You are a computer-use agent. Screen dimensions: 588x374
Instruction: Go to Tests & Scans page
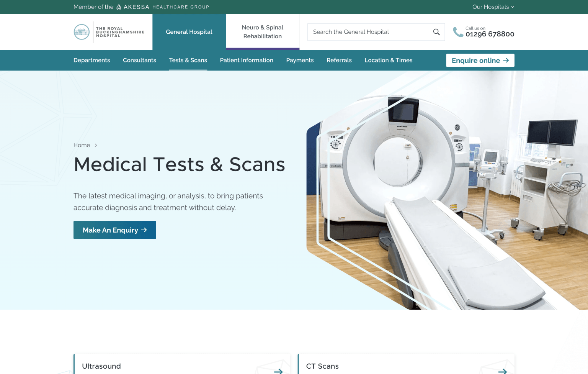(188, 60)
